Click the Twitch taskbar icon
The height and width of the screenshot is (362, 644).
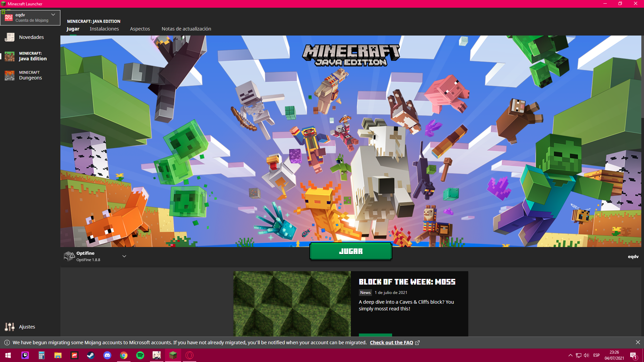coord(25,355)
